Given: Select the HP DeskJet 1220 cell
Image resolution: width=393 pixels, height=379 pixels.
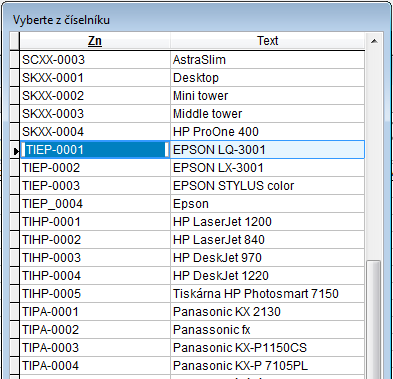Looking at the screenshot, I should (x=267, y=276).
